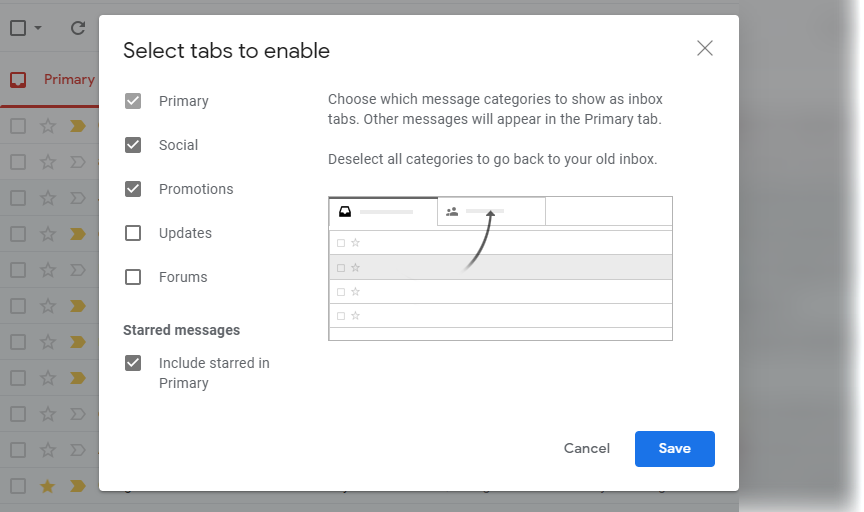Uncheck the Social tab checkbox

click(x=133, y=145)
